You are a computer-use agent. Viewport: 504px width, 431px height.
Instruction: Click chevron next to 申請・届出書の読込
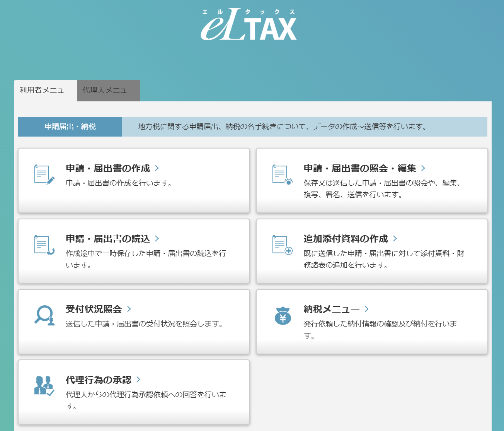[157, 239]
